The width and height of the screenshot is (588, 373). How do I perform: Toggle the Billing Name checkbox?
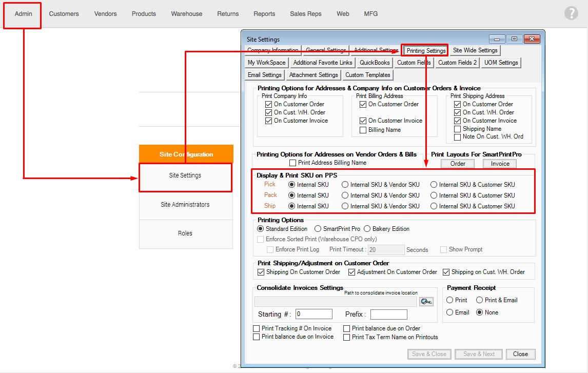coord(363,130)
